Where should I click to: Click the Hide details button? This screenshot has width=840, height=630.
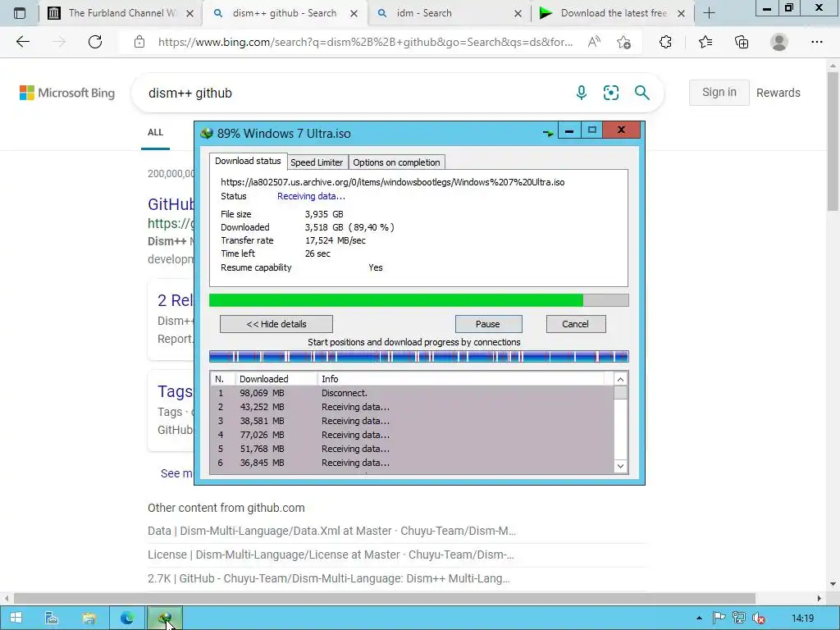[x=276, y=323]
